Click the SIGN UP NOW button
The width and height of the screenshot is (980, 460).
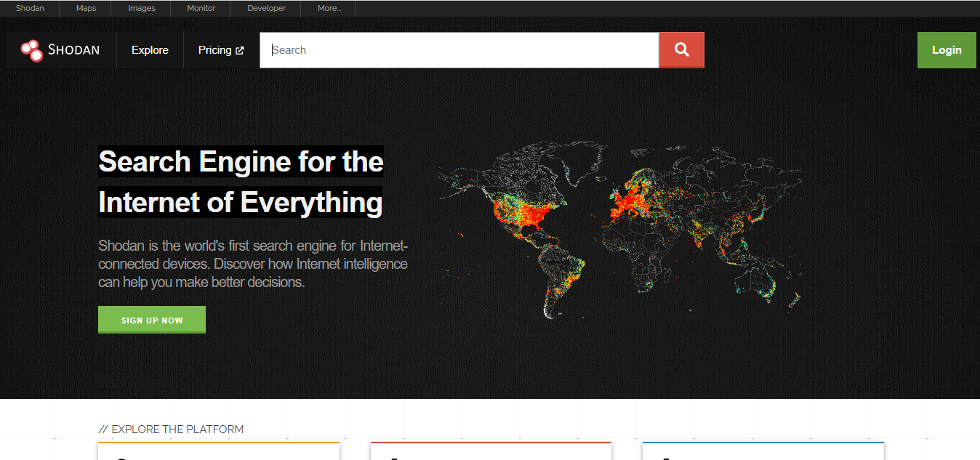tap(152, 320)
